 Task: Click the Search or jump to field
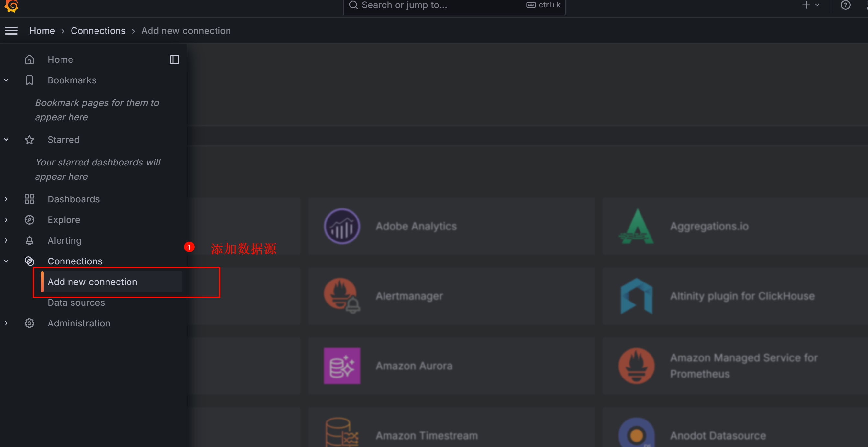pos(438,5)
